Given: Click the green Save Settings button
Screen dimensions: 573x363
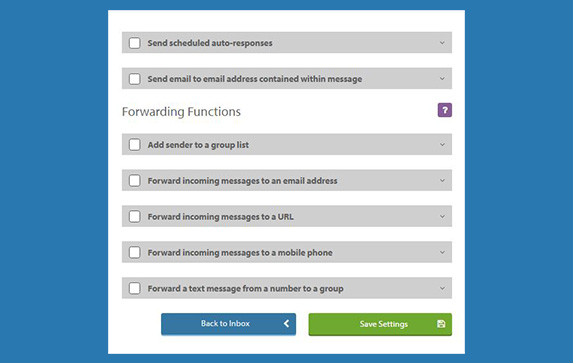Looking at the screenshot, I should point(380,324).
